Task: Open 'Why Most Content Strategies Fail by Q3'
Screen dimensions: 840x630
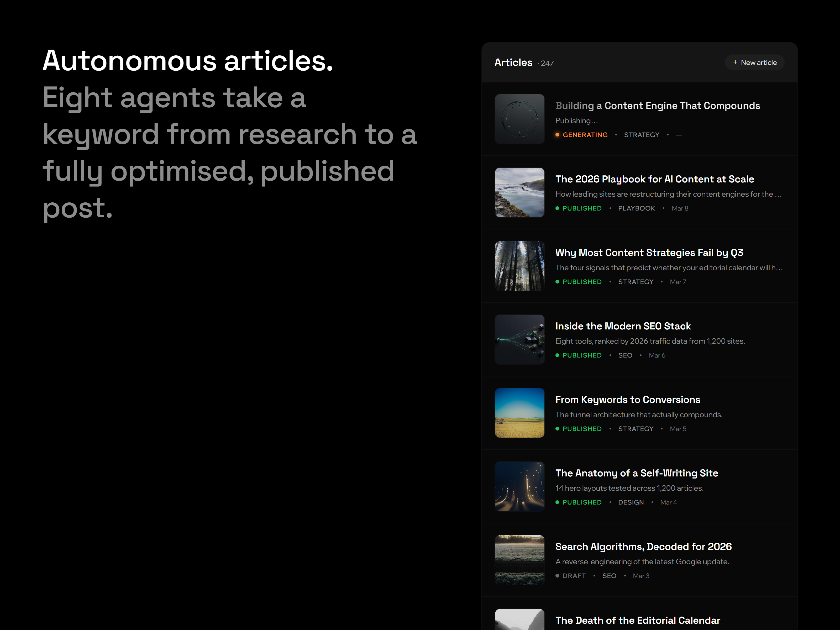Action: tap(649, 253)
